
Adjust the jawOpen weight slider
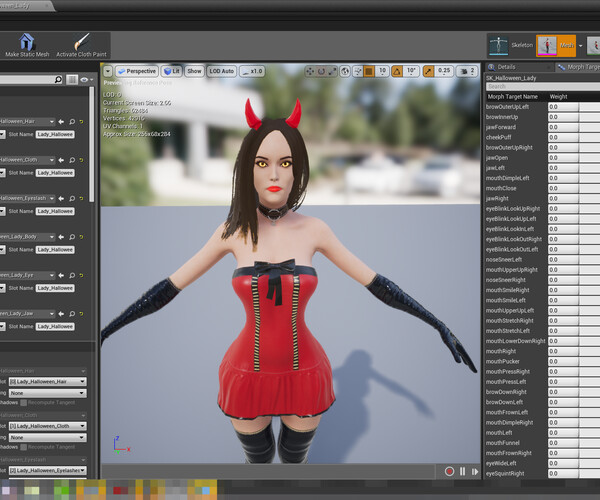(574, 158)
